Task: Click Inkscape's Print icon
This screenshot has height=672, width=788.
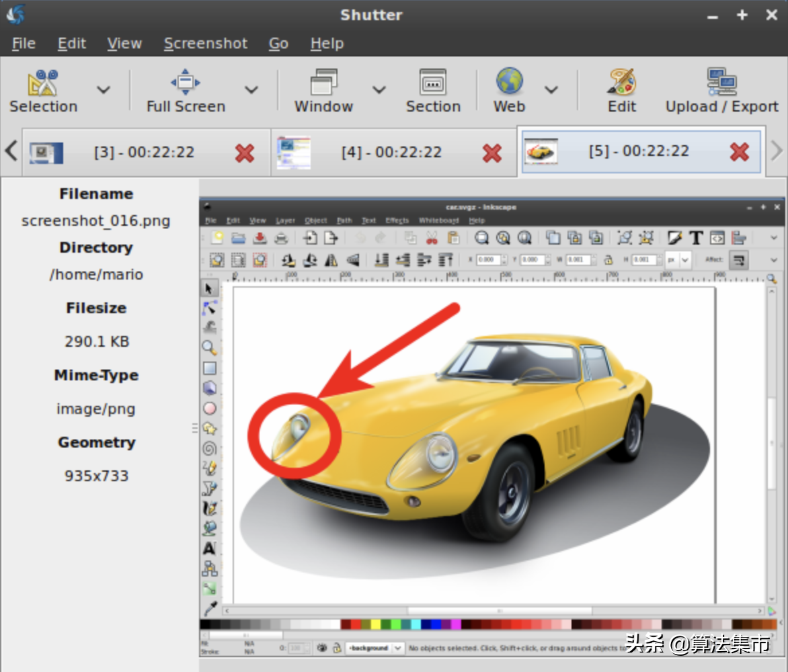Action: 281,238
